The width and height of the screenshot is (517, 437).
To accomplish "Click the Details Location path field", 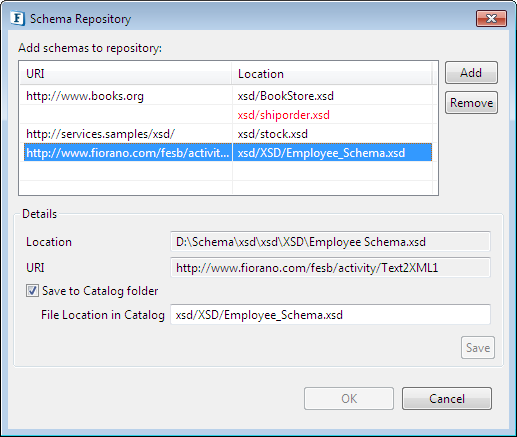I will tap(330, 242).
